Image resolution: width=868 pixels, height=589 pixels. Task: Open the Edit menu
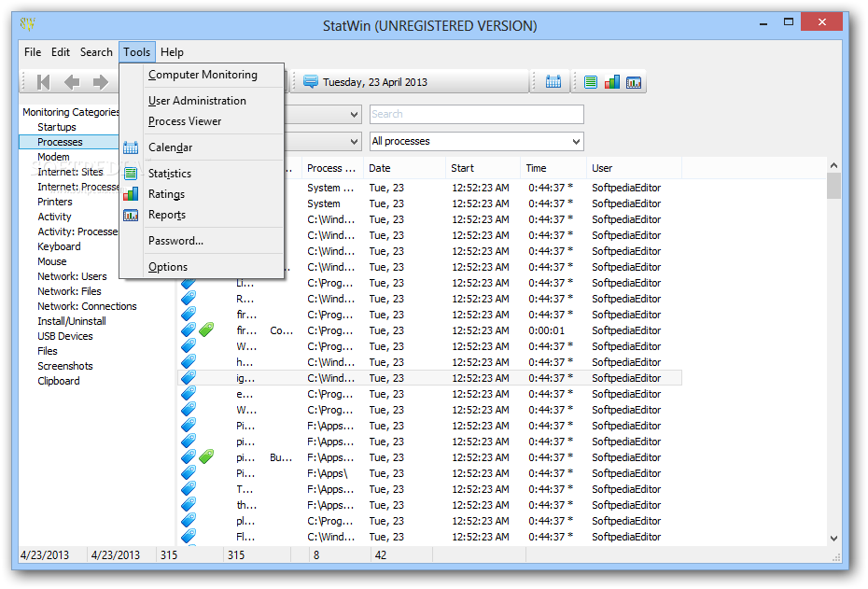(61, 52)
